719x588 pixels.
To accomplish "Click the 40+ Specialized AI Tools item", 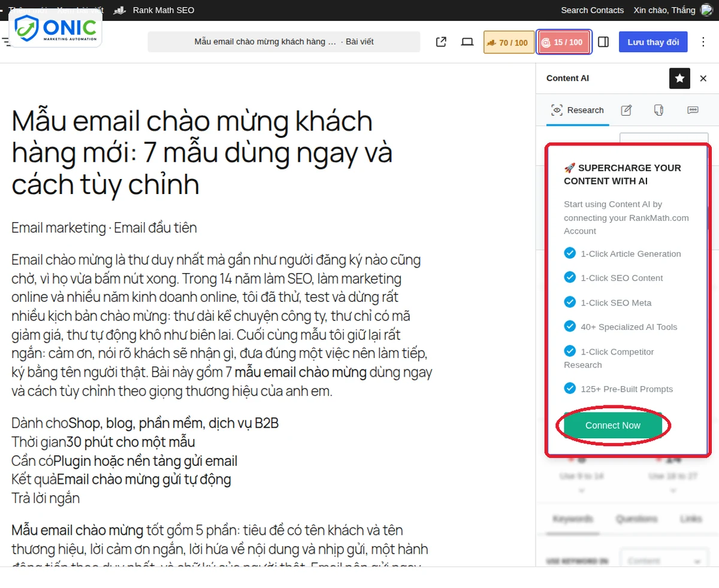I will [621, 327].
